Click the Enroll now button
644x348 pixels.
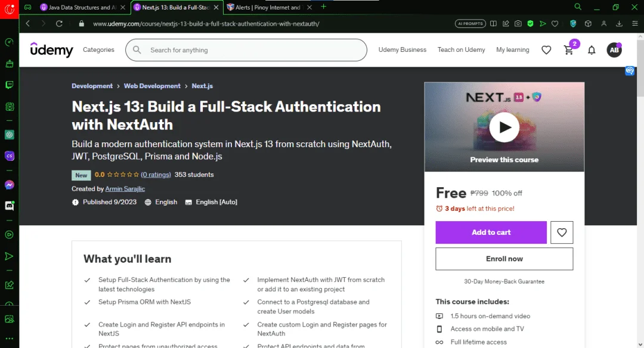tap(504, 259)
